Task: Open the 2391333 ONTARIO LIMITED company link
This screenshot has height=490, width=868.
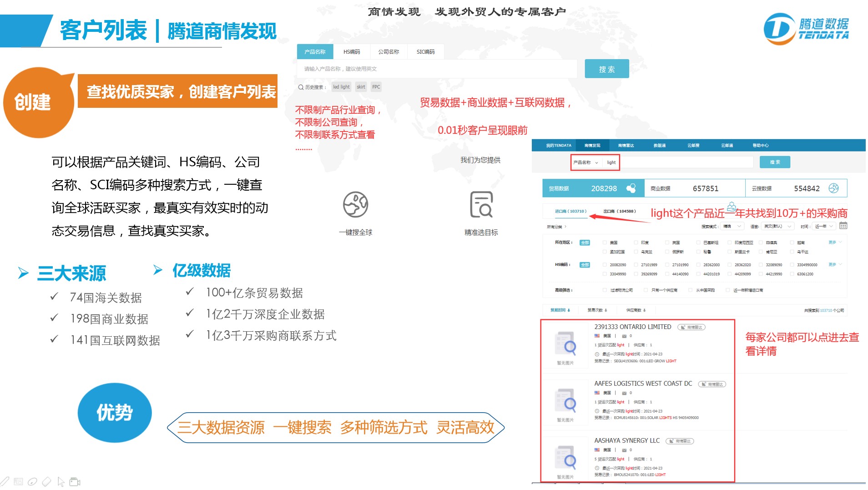Action: [x=632, y=327]
